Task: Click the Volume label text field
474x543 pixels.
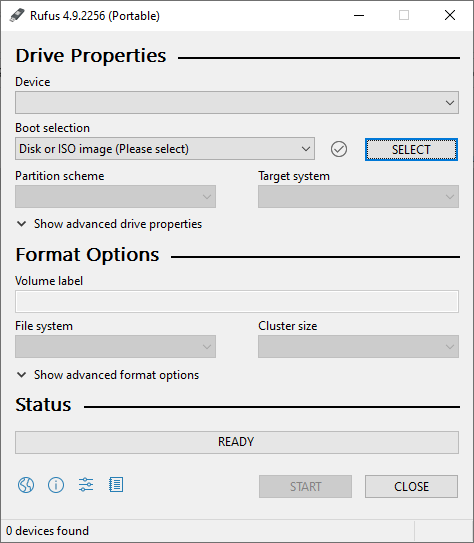Action: pos(237,302)
